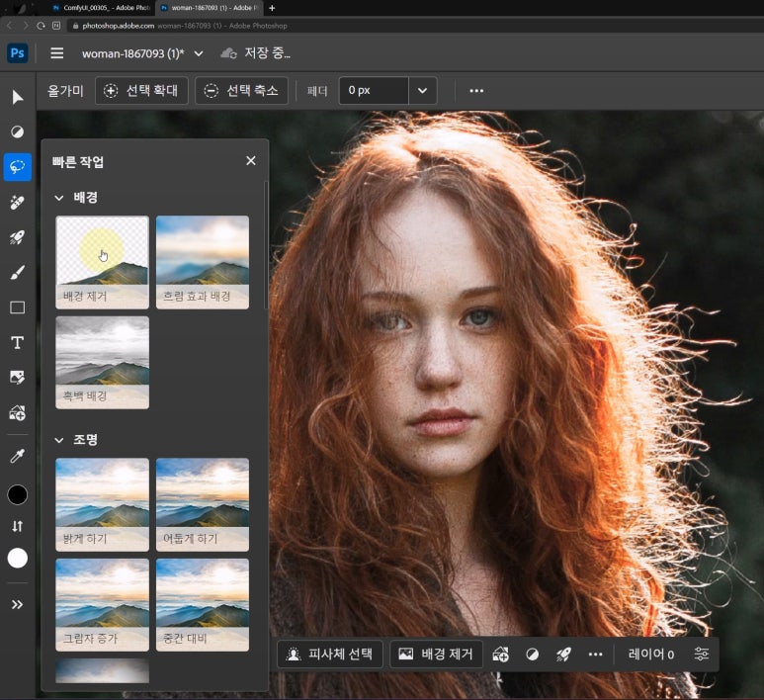
Task: Select the Rectangle shape tool
Action: (18, 307)
